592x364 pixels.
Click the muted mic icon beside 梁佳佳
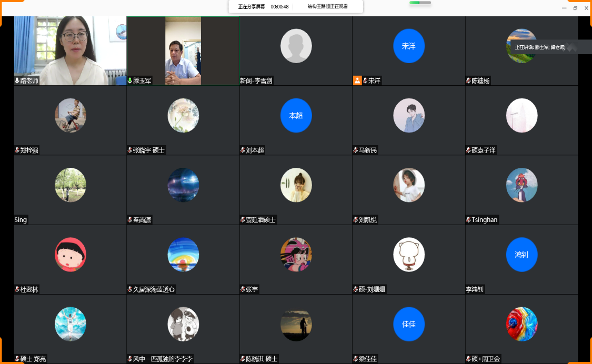[x=355, y=359]
